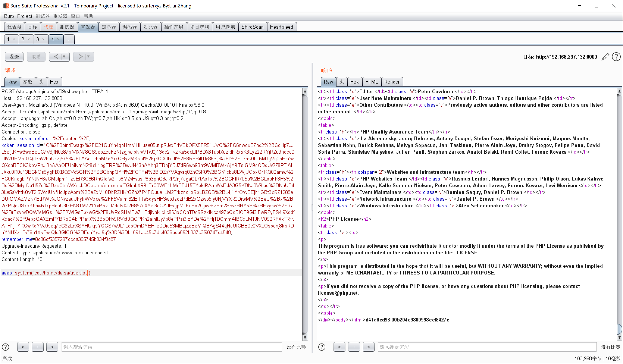The image size is (623, 364).
Task: Select Repeater sub-tab 2
Action: (23, 39)
